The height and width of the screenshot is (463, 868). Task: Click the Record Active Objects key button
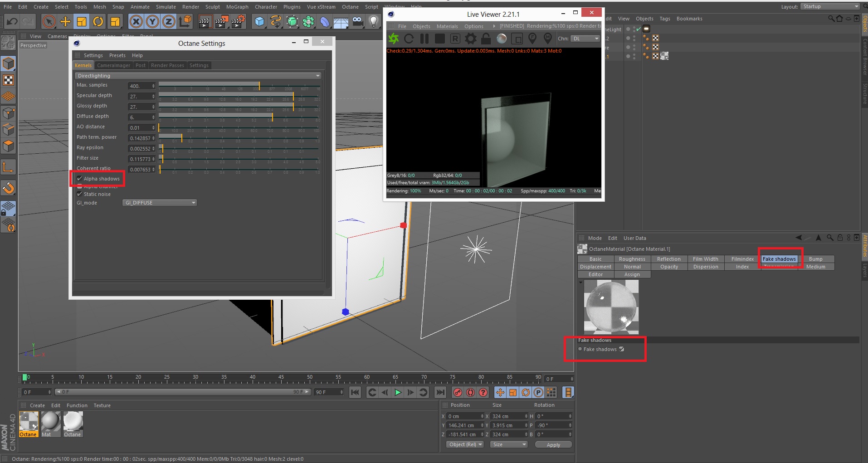458,392
